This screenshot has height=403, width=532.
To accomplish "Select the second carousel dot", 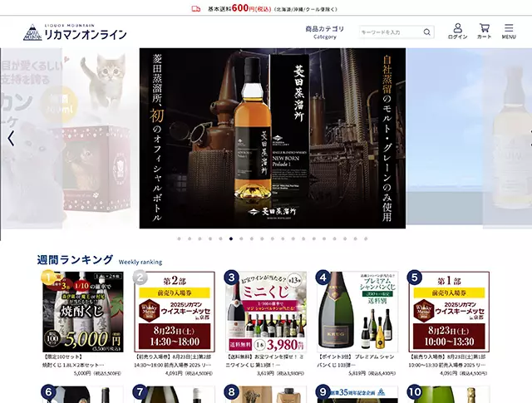I will coord(190,238).
